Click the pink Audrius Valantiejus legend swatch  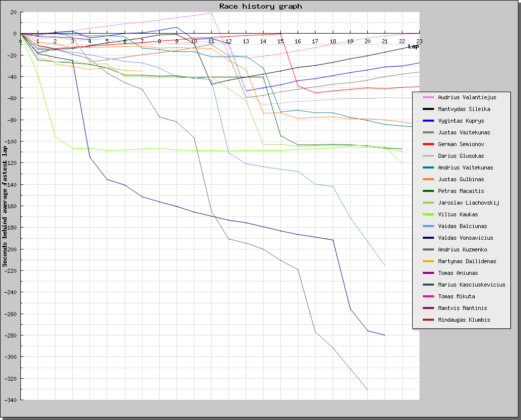(428, 97)
